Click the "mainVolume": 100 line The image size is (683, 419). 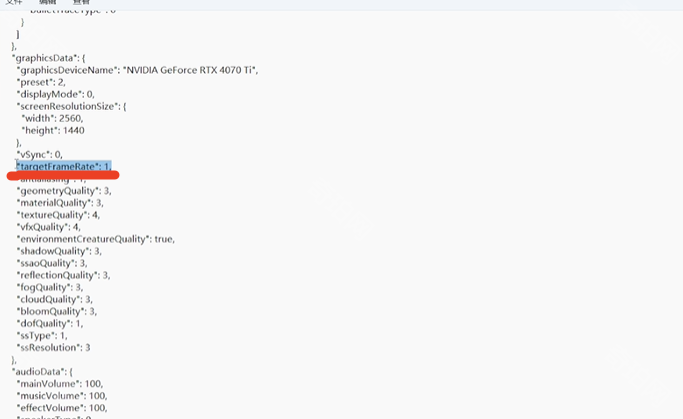tap(59, 383)
